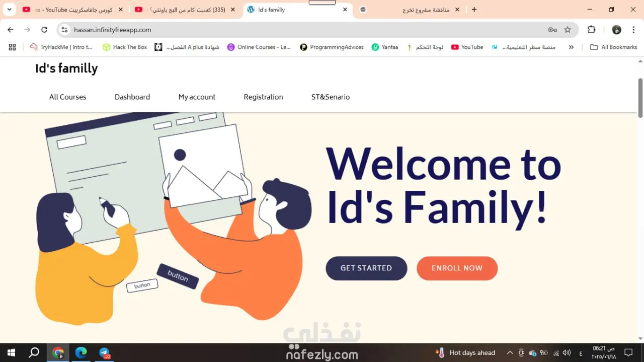This screenshot has width=644, height=362.
Task: Reload the page with the refresh icon
Action: pyautogui.click(x=44, y=30)
